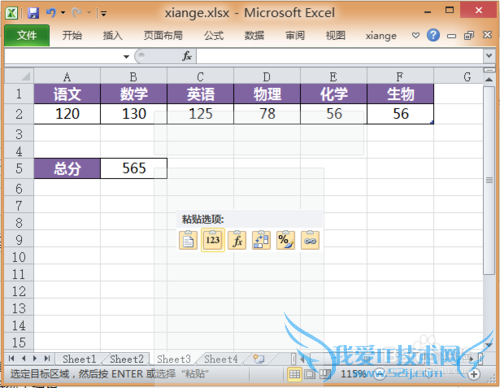Expand the formula bar
The image size is (500, 388).
[x=489, y=56]
